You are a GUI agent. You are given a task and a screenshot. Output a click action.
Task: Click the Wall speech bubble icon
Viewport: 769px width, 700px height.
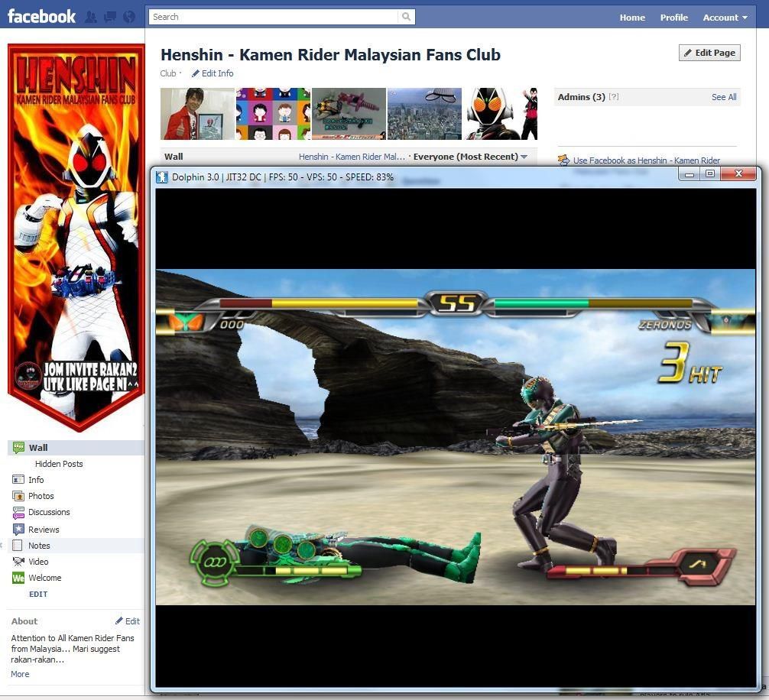pyautogui.click(x=18, y=448)
